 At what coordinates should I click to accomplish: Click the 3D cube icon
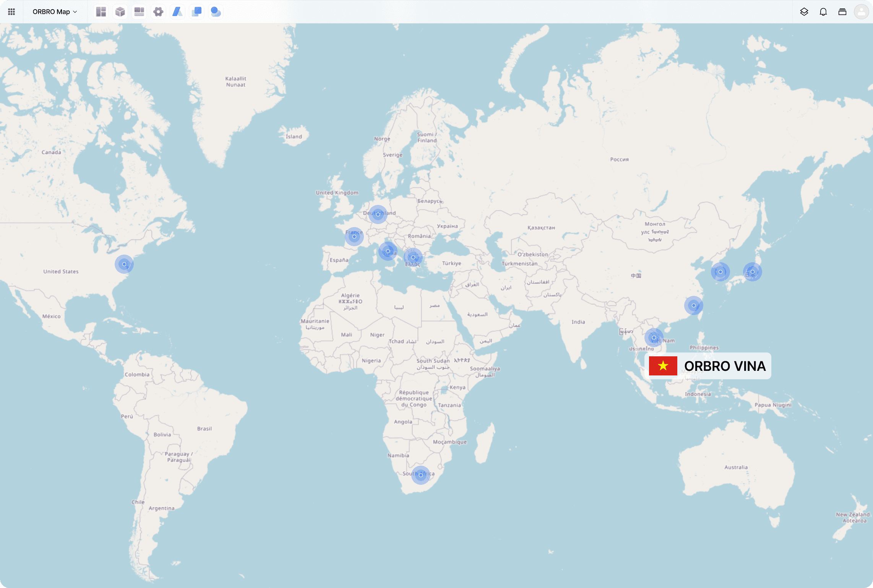click(x=120, y=12)
